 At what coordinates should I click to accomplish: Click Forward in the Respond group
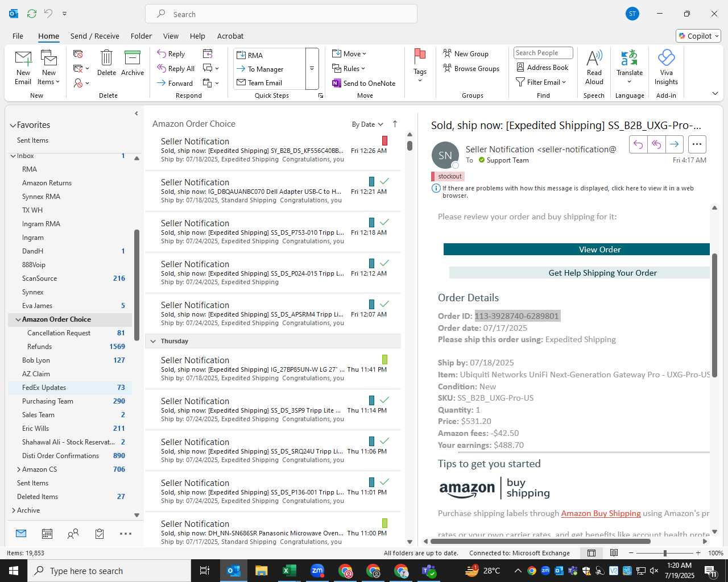tap(175, 83)
